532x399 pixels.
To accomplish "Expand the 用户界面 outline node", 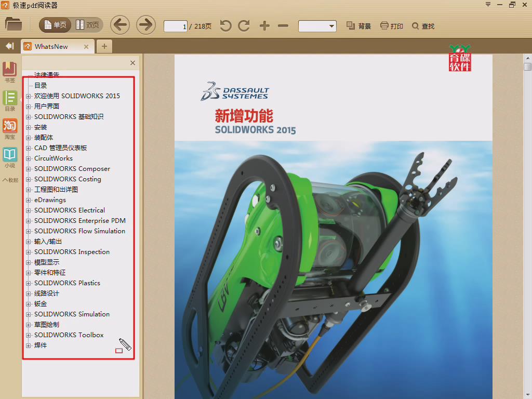I will pos(29,107).
